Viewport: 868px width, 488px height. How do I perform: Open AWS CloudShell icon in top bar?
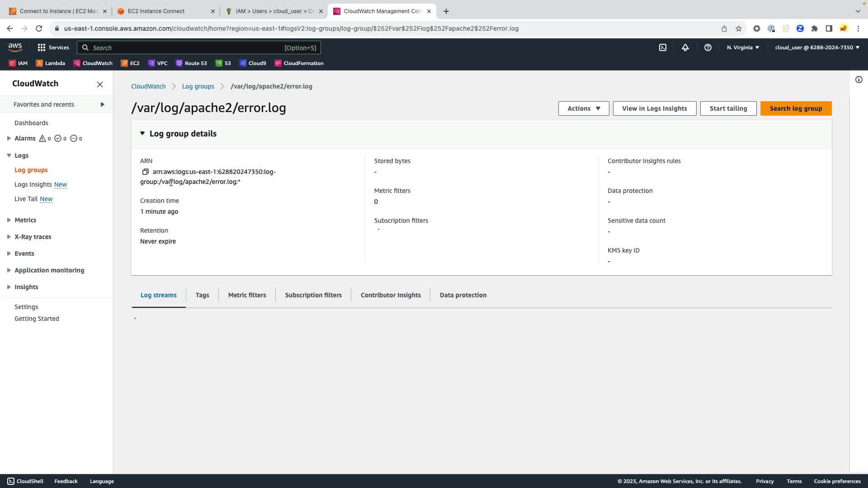click(x=663, y=47)
